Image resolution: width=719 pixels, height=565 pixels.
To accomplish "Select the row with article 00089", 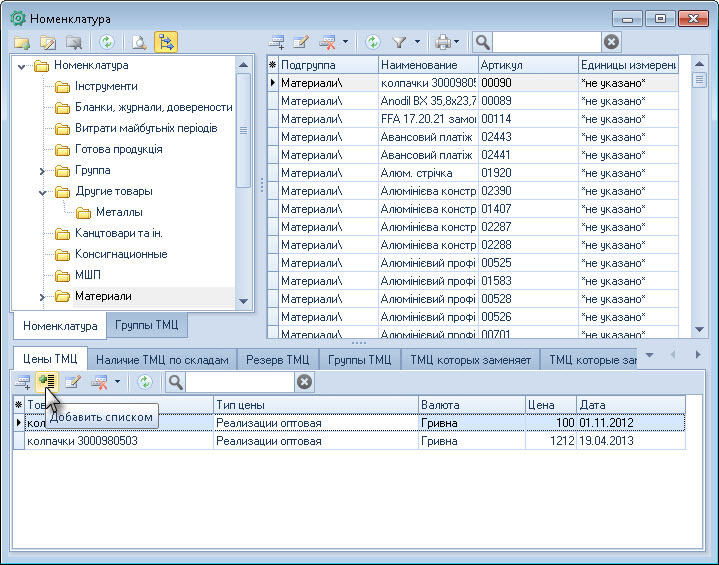I will pyautogui.click(x=472, y=101).
